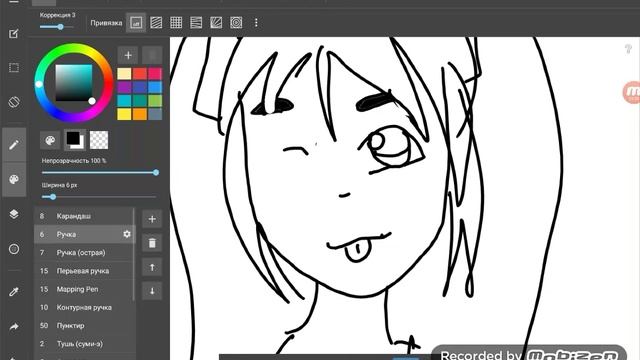Image resolution: width=640 pixels, height=360 pixels.
Task: Pick the teal color swatch
Action: 140,101
